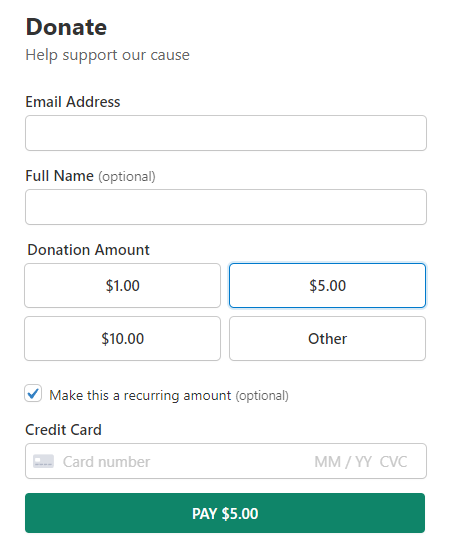Click the PAY $5.00 button
The image size is (451, 542).
click(225, 513)
